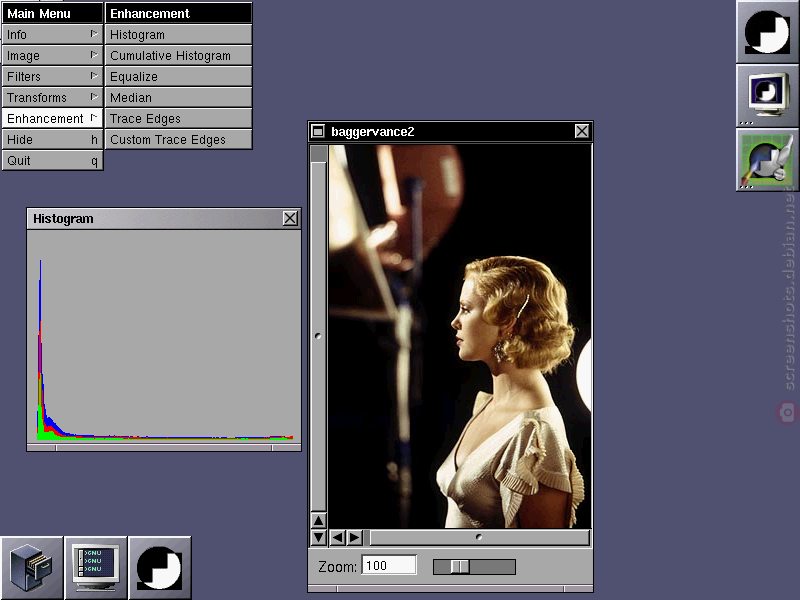Open the file cabinet app icon
The image size is (800, 600).
tap(32, 567)
